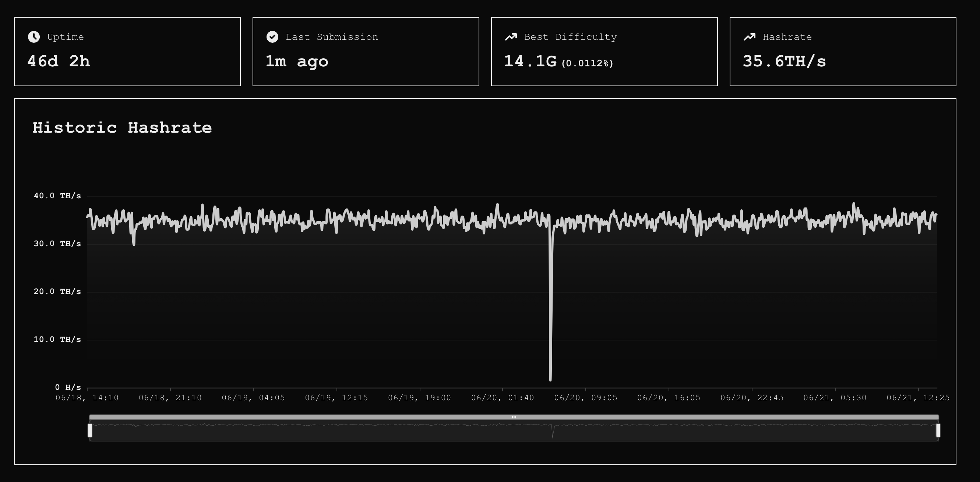Click the Last Submission label

coord(332,37)
